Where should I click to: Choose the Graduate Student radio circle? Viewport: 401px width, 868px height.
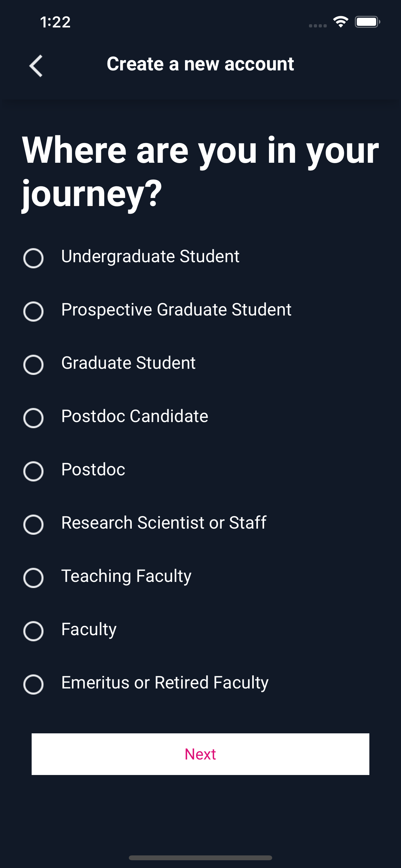click(33, 365)
